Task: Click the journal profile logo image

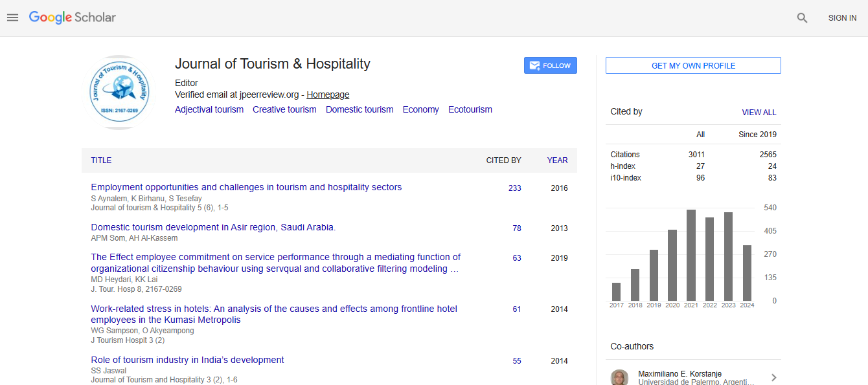Action: tap(119, 93)
